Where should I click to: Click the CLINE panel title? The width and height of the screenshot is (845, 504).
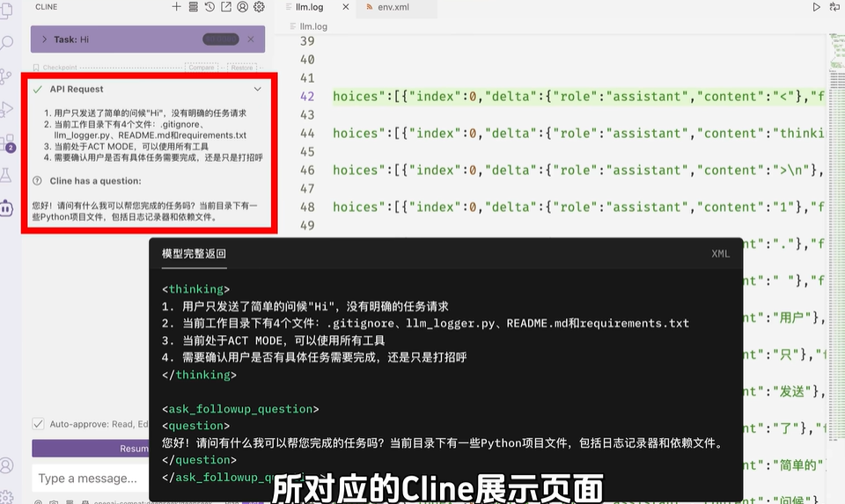pyautogui.click(x=47, y=7)
